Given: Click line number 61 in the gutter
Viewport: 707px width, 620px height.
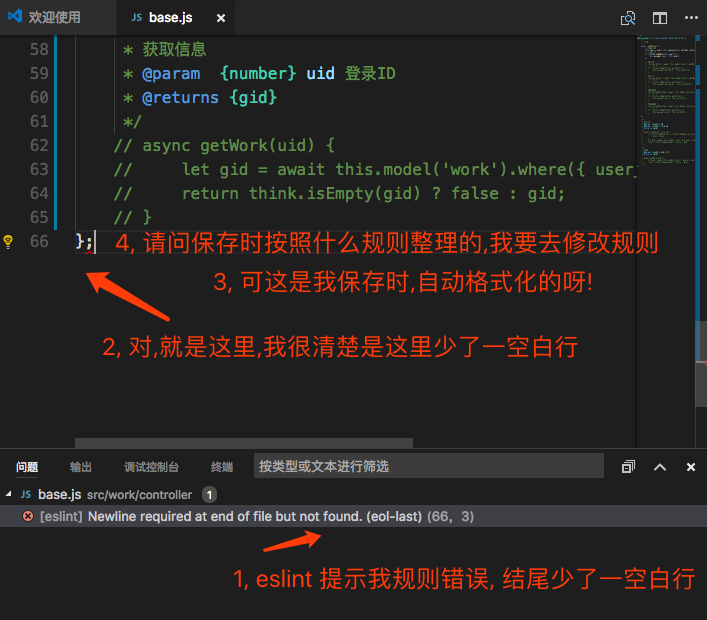Looking at the screenshot, I should [x=39, y=121].
